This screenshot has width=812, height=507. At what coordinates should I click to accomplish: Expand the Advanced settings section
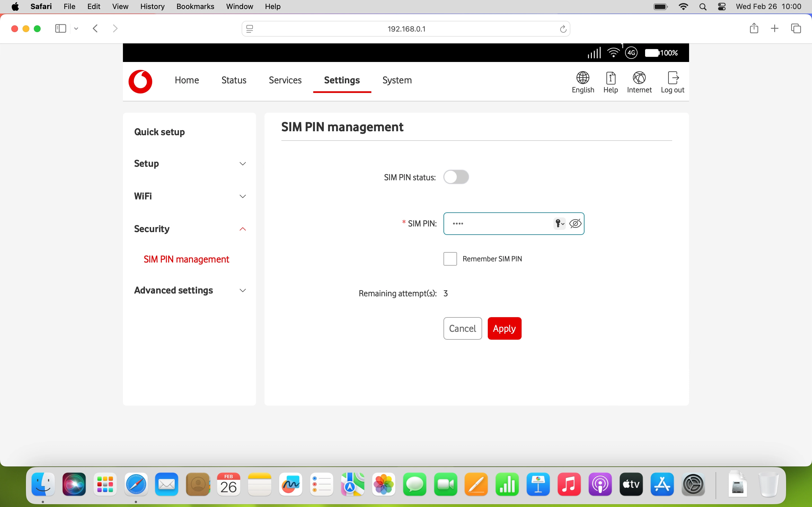point(242,290)
